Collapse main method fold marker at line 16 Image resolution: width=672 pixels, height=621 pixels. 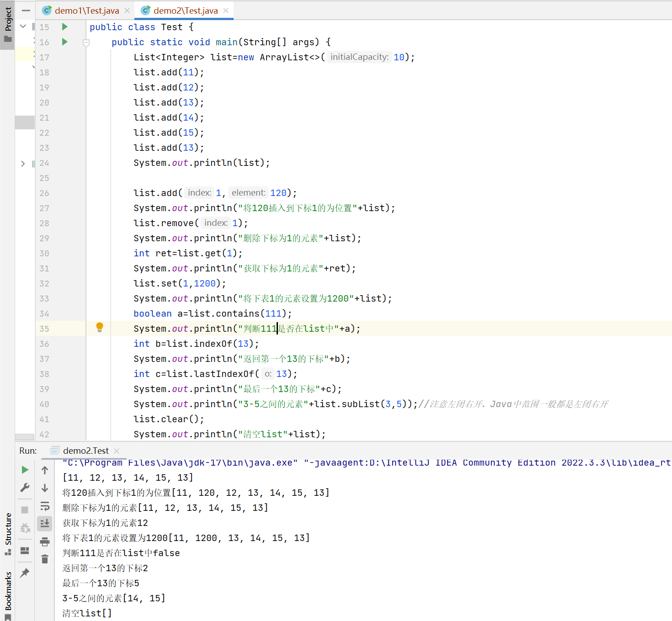[86, 42]
